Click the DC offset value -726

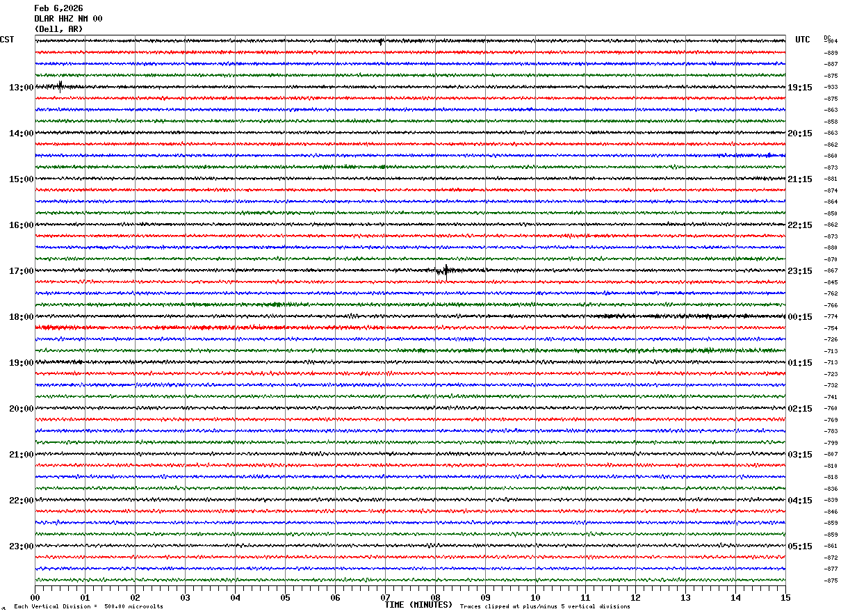831,340
